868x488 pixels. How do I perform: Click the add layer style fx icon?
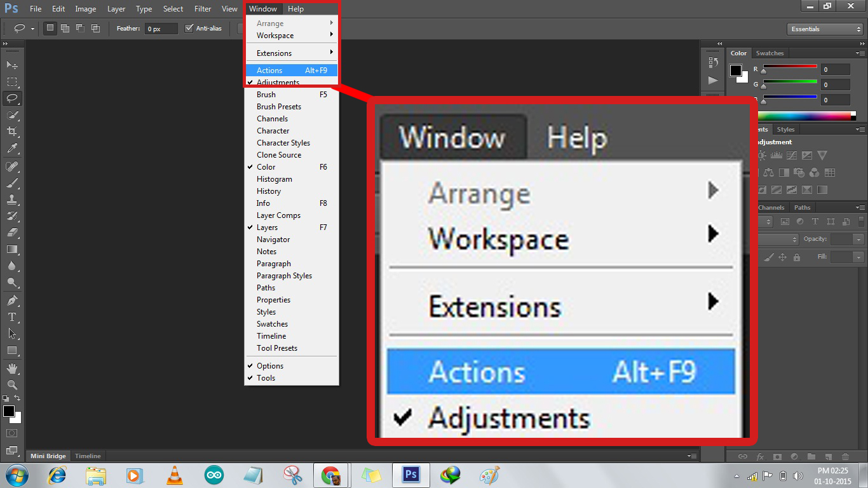point(760,456)
